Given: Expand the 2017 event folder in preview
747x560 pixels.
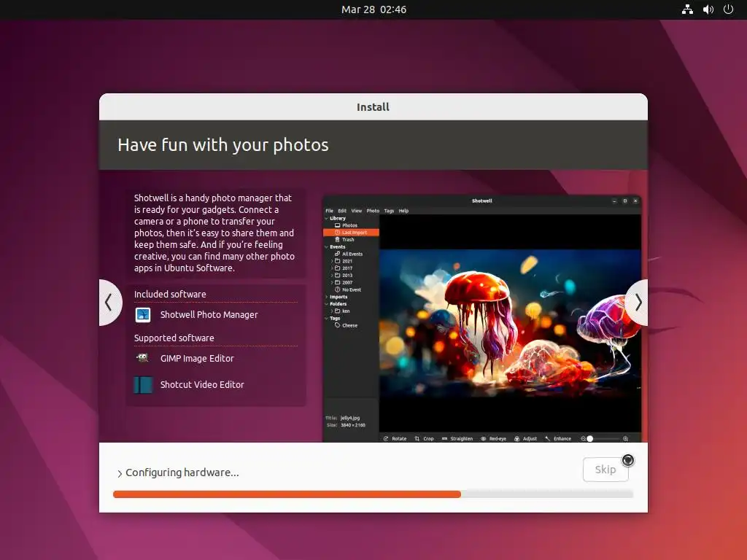Looking at the screenshot, I should (x=332, y=268).
